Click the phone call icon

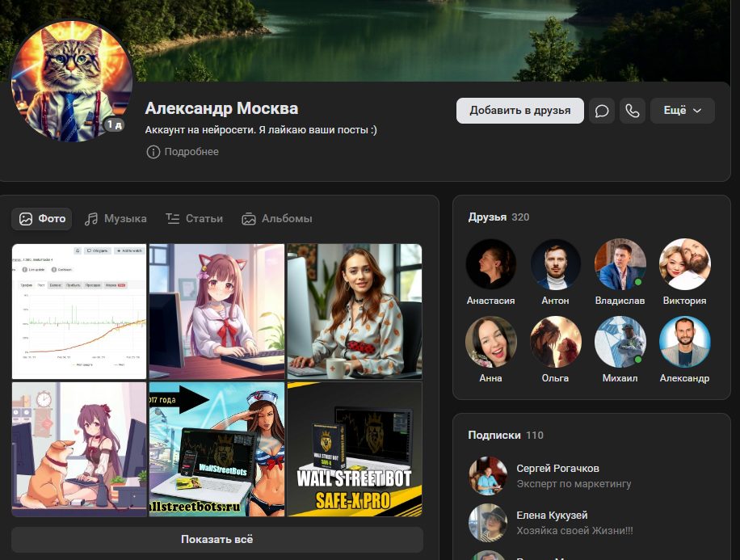coord(632,111)
